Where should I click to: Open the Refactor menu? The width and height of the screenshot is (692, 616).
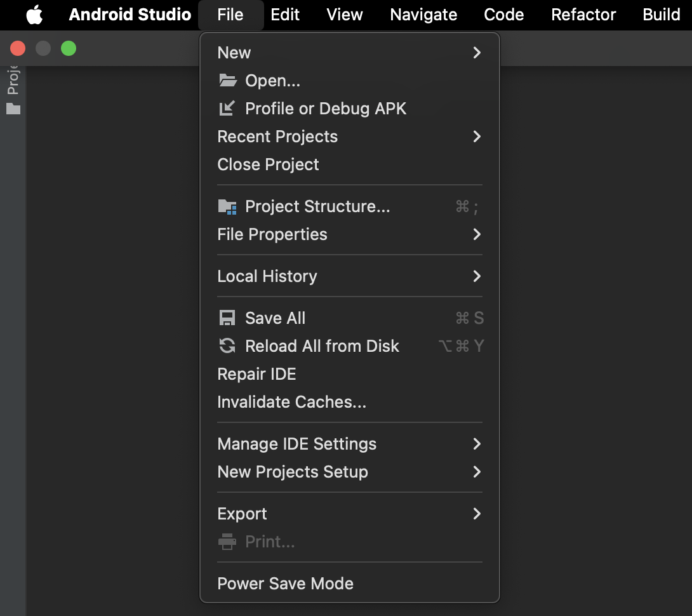point(583,15)
